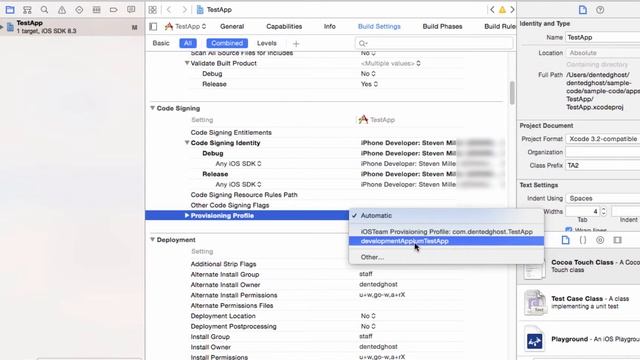Screen dimensions: 640x360
Task: Open the Report navigator speech bubble icon
Action: coord(131,9)
